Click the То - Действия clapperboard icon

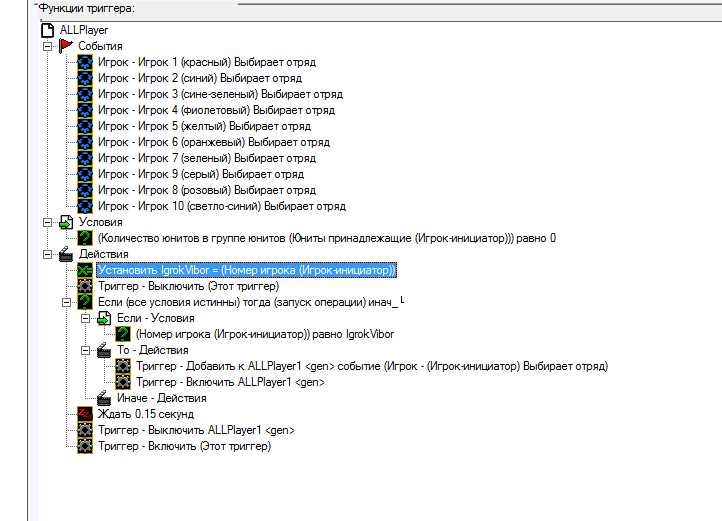pyautogui.click(x=104, y=351)
